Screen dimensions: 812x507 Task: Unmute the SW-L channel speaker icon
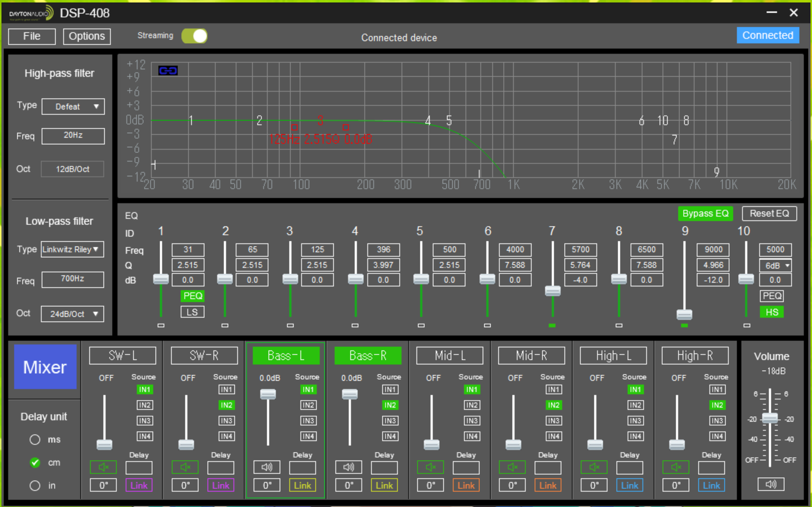[103, 467]
